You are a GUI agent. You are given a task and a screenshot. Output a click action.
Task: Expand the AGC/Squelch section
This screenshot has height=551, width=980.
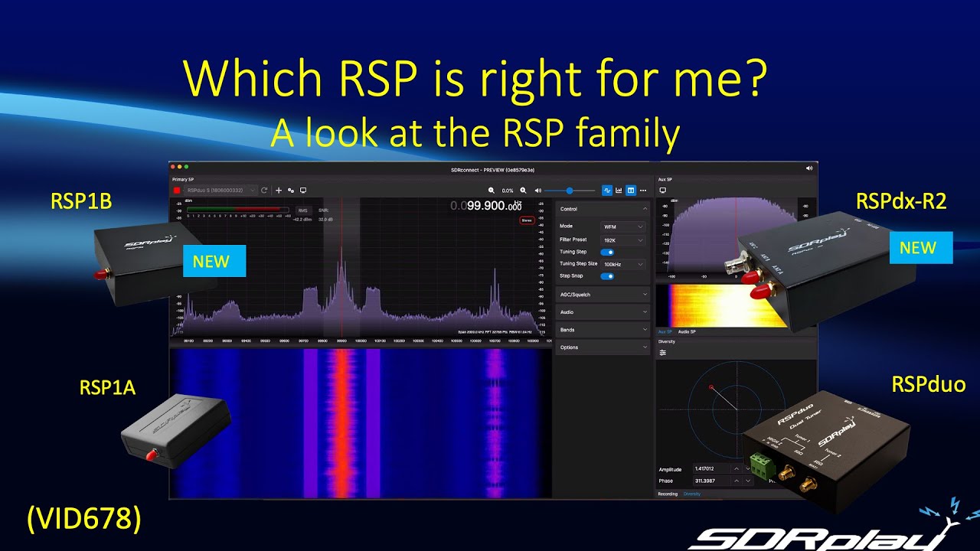click(603, 295)
